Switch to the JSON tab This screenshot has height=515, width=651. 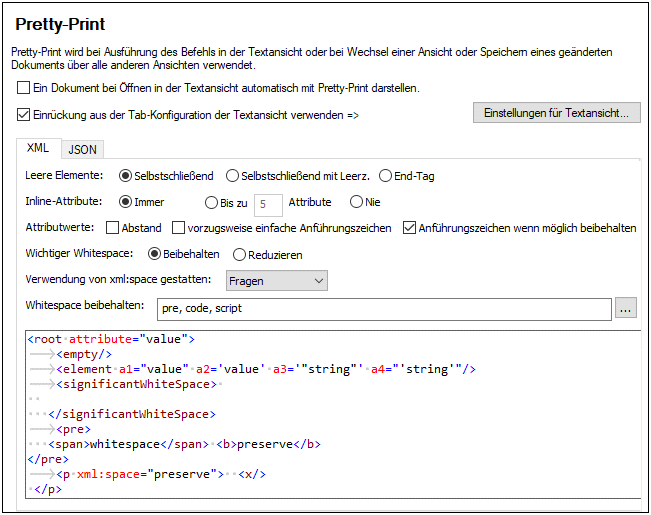pos(82,150)
